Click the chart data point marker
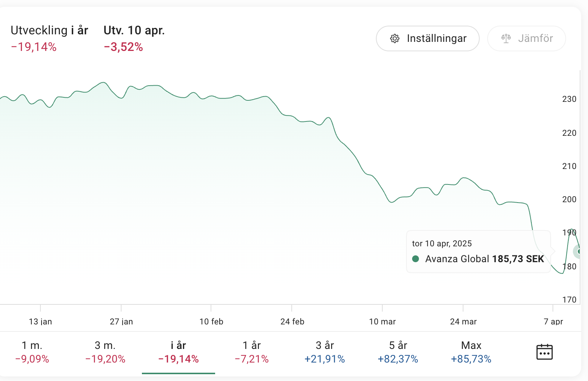The image size is (588, 381). point(579,251)
